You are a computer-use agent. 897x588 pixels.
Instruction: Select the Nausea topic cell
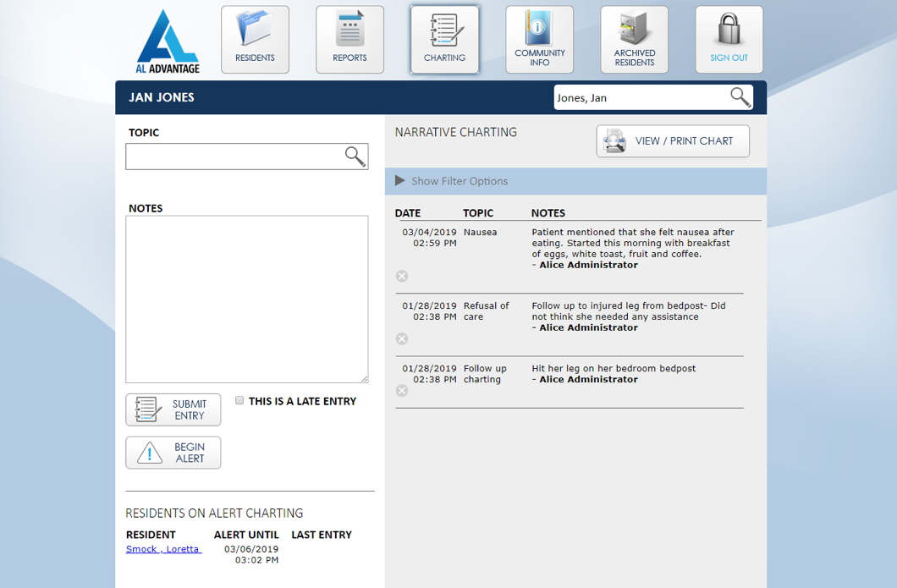click(x=480, y=232)
